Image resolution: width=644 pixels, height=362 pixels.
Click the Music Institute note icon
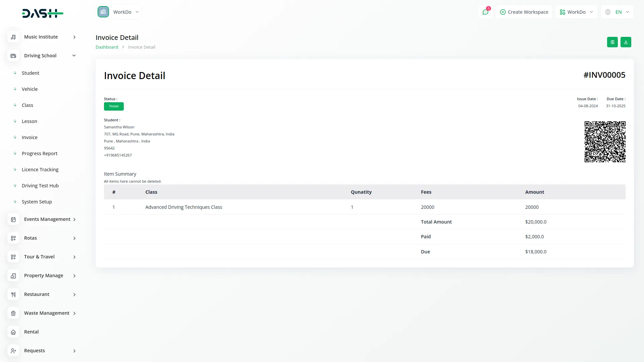[13, 37]
